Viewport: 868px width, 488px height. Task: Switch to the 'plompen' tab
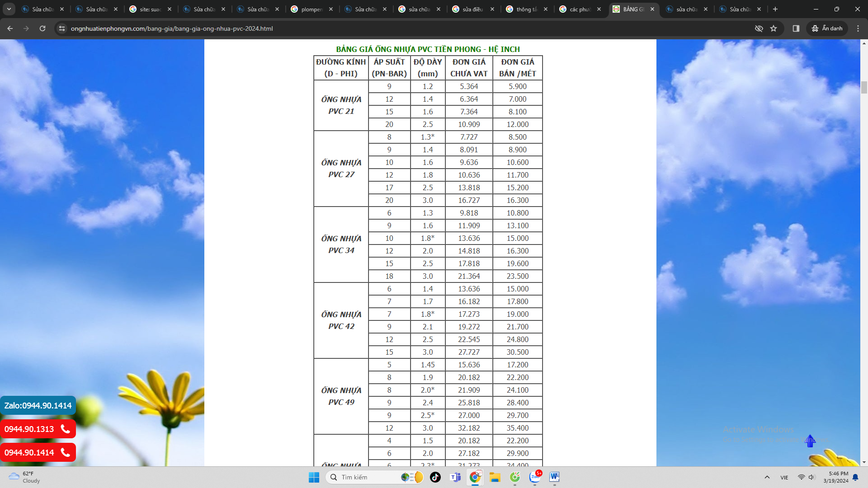point(312,9)
